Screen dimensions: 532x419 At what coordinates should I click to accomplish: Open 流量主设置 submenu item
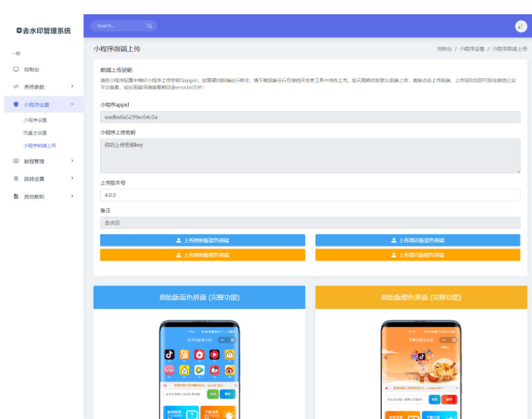coord(35,133)
